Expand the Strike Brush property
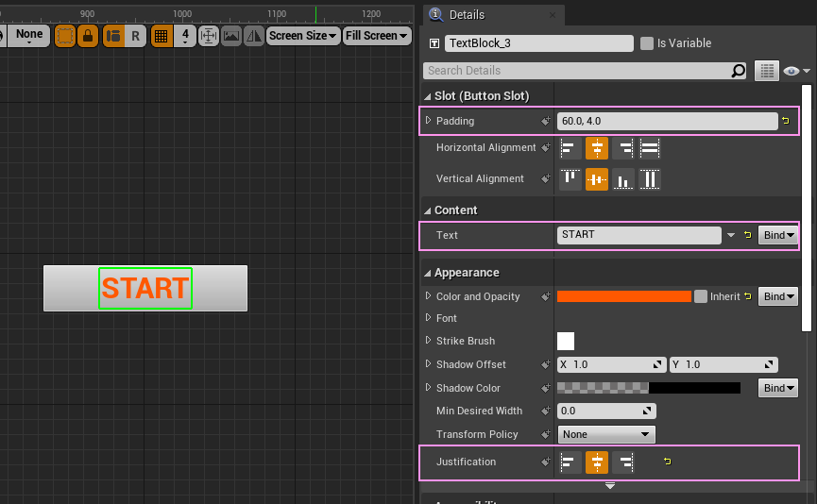 click(x=428, y=340)
